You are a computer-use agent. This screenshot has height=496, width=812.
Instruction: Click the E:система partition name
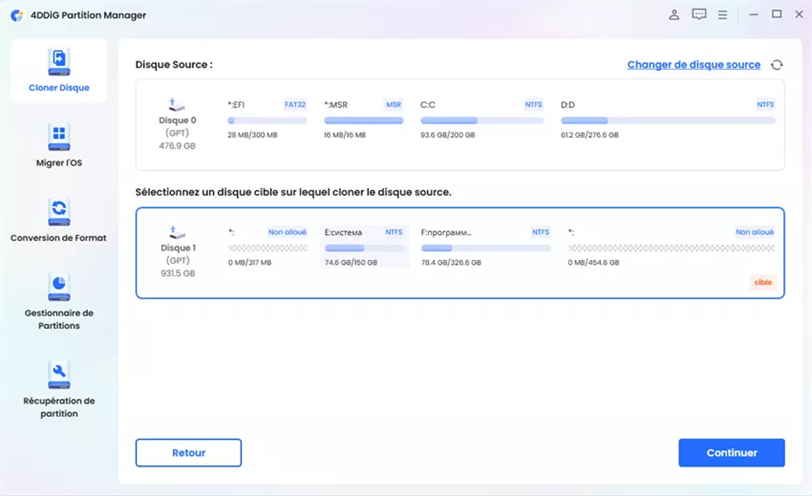343,232
